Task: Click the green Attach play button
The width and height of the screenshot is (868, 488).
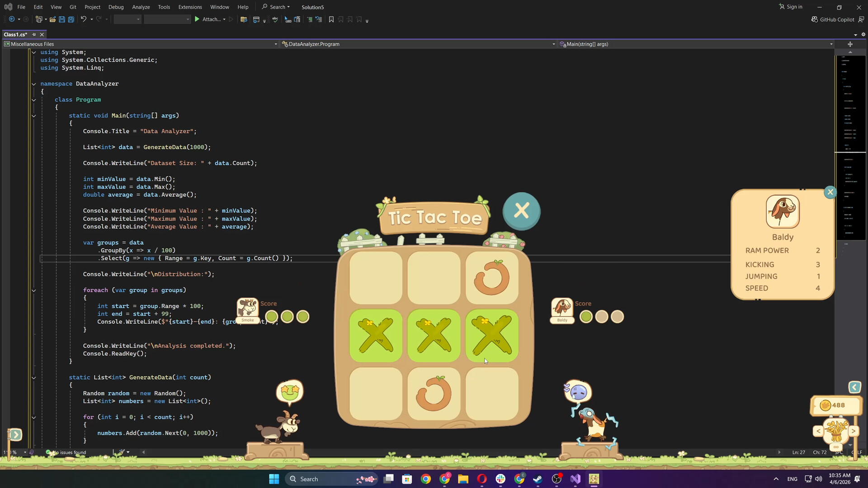Action: click(x=197, y=19)
